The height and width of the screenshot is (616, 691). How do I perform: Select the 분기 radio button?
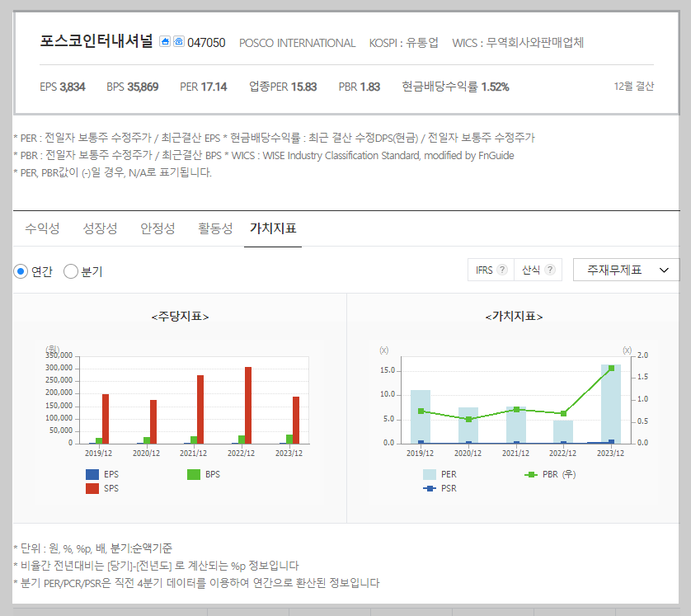pos(71,271)
